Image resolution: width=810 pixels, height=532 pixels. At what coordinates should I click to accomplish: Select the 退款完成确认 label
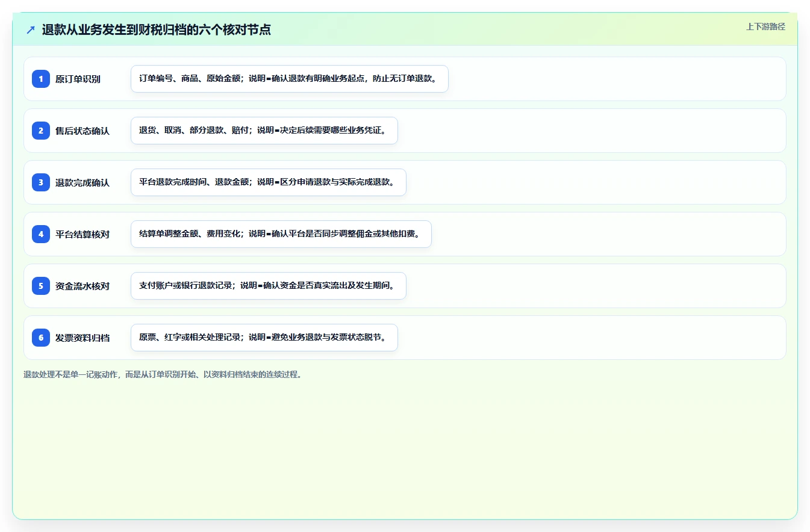pos(83,182)
